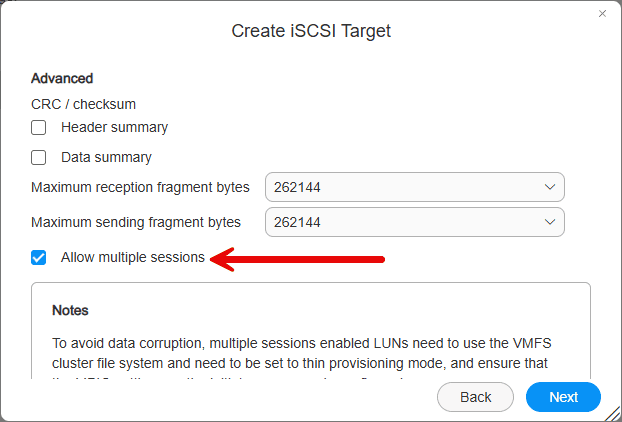
Task: Click the CRC / checksum label
Action: (x=83, y=104)
